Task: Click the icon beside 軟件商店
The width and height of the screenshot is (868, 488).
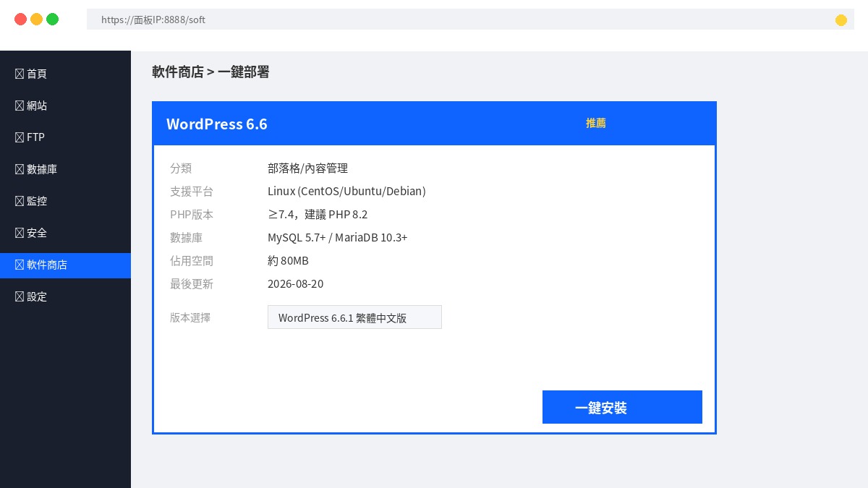Action: (x=20, y=265)
